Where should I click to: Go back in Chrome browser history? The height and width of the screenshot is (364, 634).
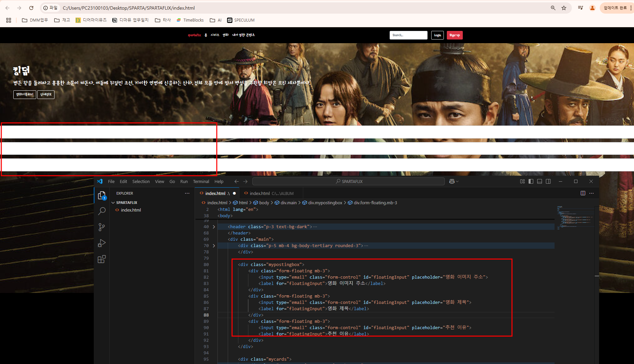[7, 8]
